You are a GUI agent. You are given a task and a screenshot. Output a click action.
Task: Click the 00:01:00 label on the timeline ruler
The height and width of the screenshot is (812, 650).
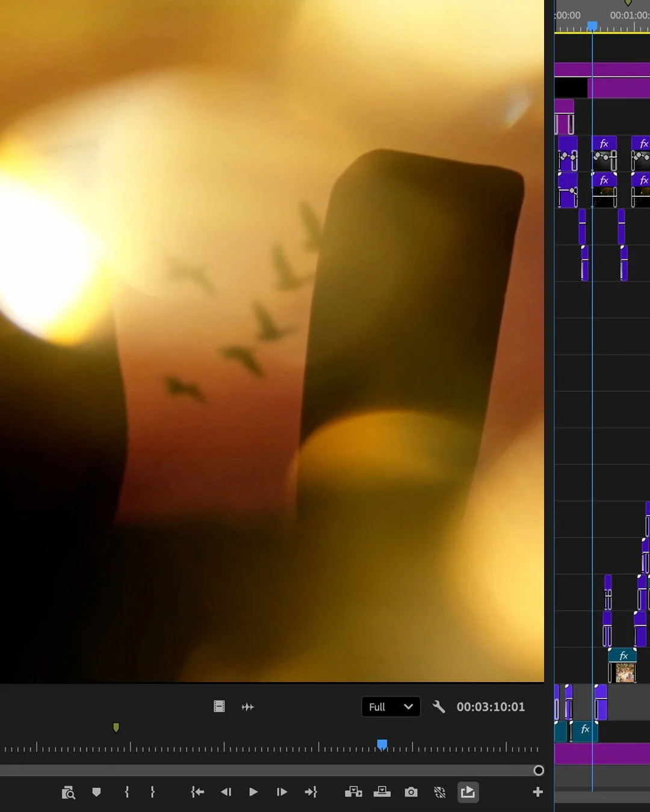[630, 15]
